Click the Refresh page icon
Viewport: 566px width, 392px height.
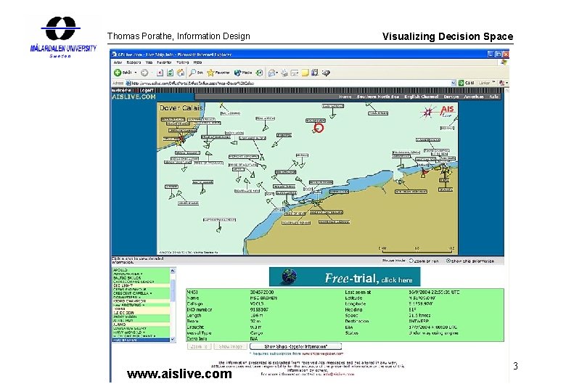[x=170, y=73]
